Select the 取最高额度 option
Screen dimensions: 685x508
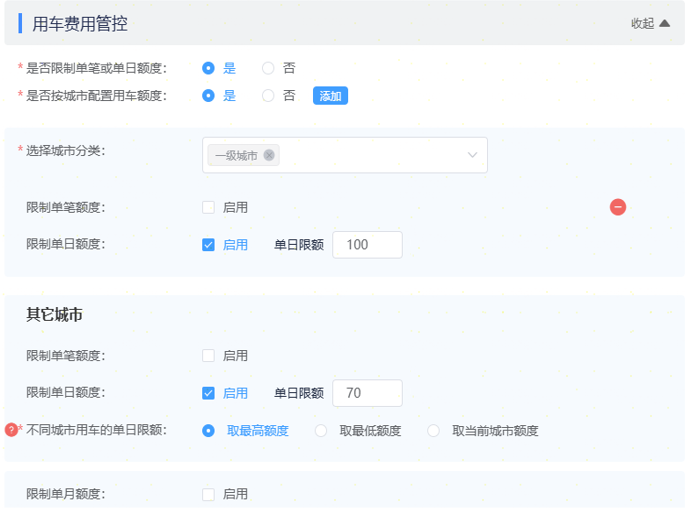(x=209, y=431)
